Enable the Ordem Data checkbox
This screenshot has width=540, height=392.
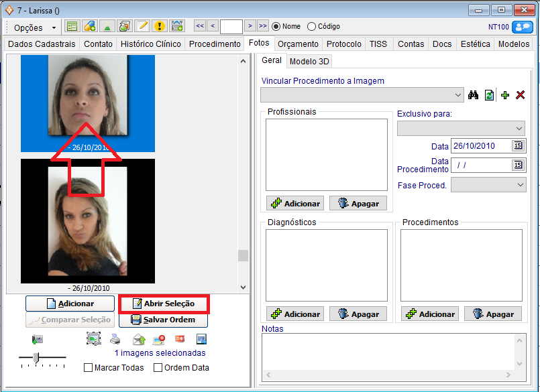click(158, 367)
